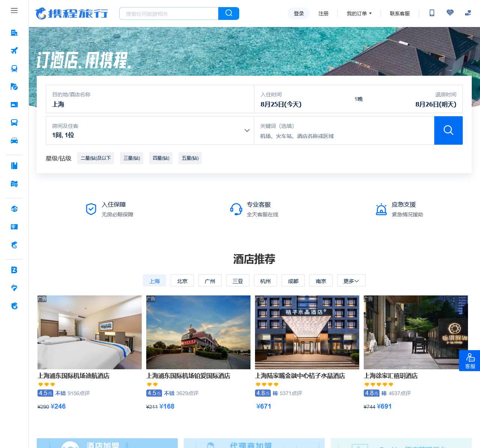Switch to the 北京 hotel recommendations tab
The height and width of the screenshot is (448, 480).
coord(182,280)
